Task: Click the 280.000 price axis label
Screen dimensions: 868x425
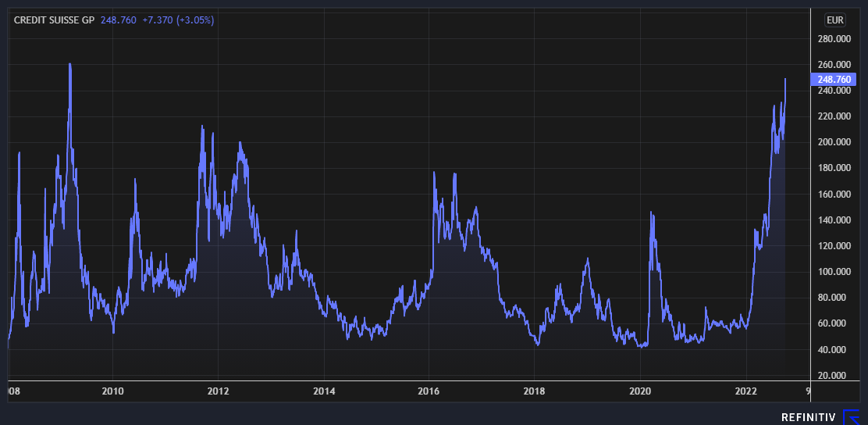Action: click(834, 39)
